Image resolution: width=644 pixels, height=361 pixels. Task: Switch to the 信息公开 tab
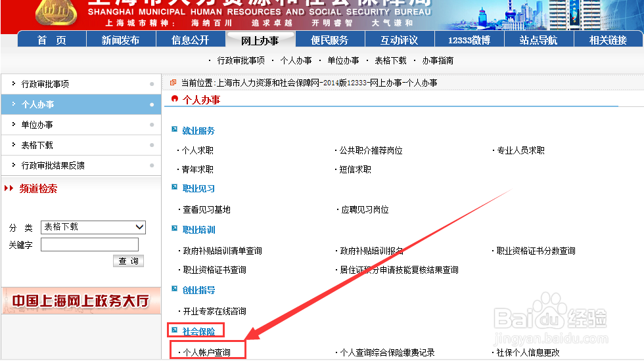(x=191, y=40)
